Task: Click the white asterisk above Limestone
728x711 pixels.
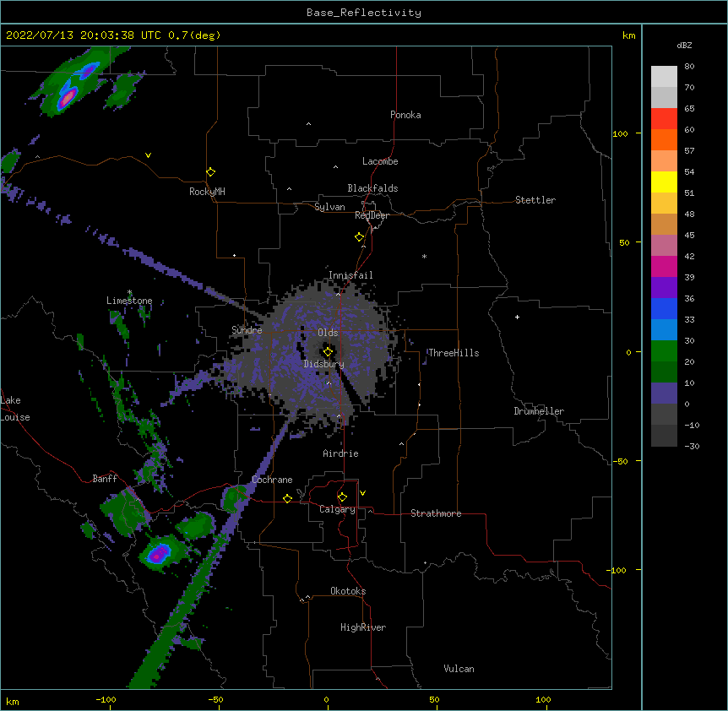Action: click(129, 292)
